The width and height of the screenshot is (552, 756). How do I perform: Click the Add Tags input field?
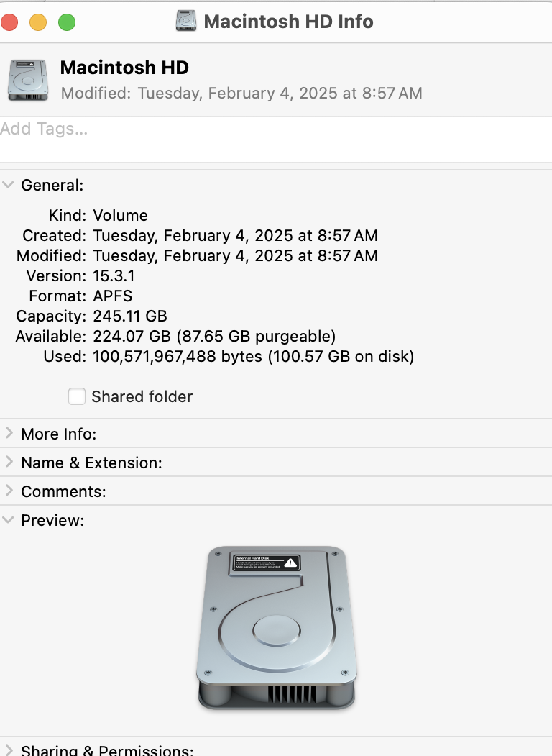click(276, 140)
